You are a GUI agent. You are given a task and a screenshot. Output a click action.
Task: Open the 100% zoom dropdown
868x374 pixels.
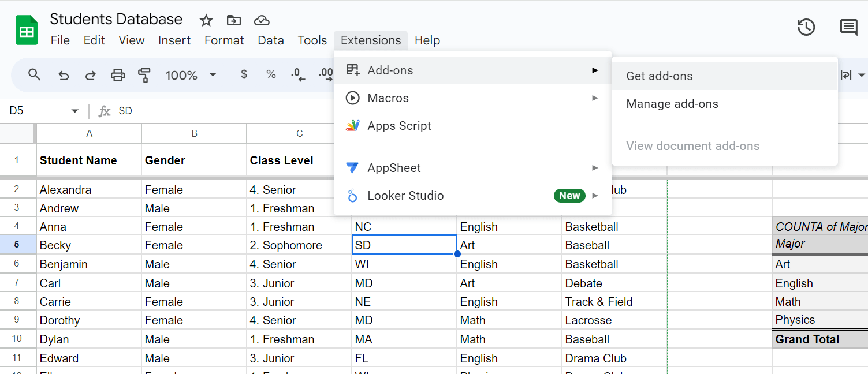(x=191, y=75)
